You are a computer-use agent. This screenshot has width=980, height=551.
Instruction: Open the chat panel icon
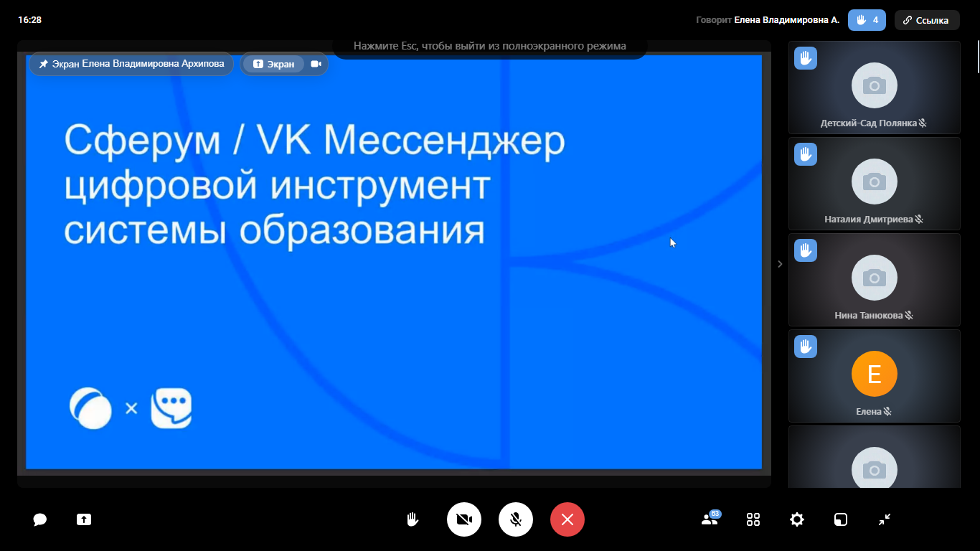pyautogui.click(x=40, y=519)
